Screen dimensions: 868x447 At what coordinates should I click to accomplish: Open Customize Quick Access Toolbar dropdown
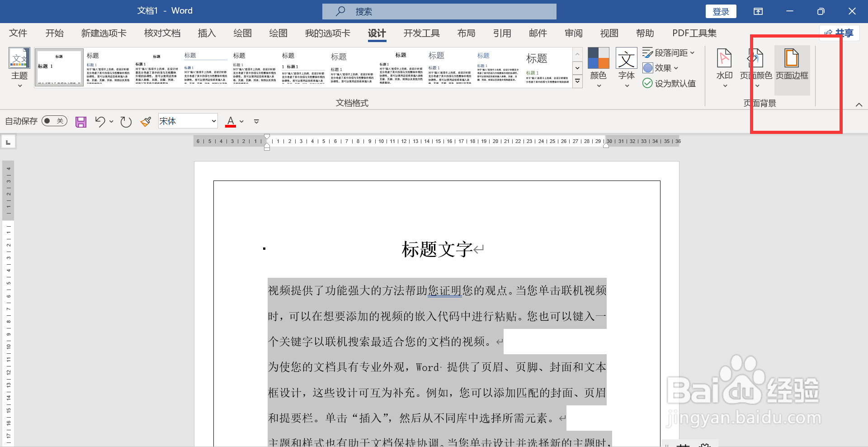[256, 121]
